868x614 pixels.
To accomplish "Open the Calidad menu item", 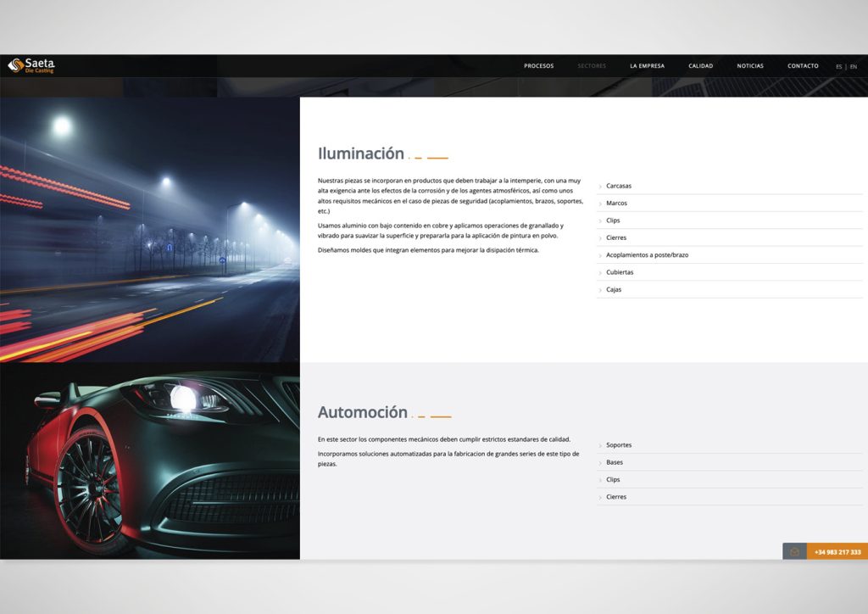I will tap(700, 66).
